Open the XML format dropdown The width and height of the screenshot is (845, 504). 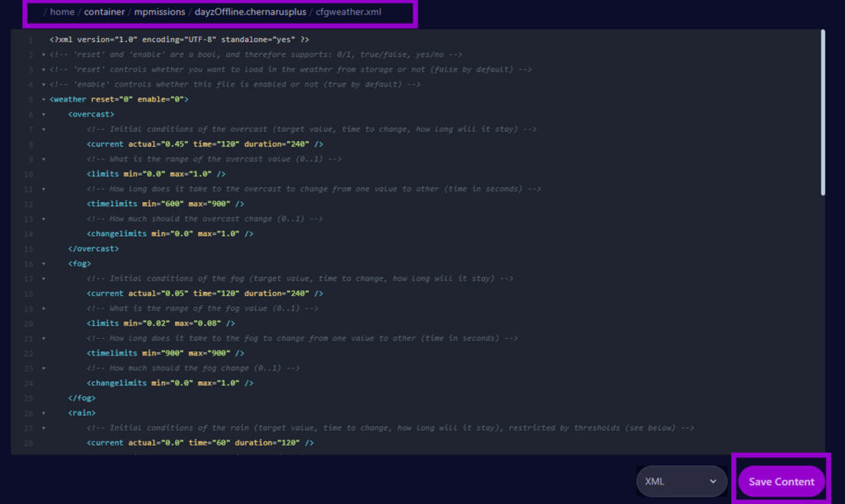pyautogui.click(x=681, y=480)
